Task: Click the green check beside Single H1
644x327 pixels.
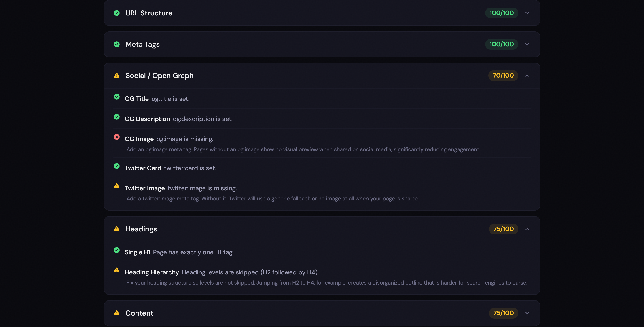Action: pyautogui.click(x=117, y=250)
